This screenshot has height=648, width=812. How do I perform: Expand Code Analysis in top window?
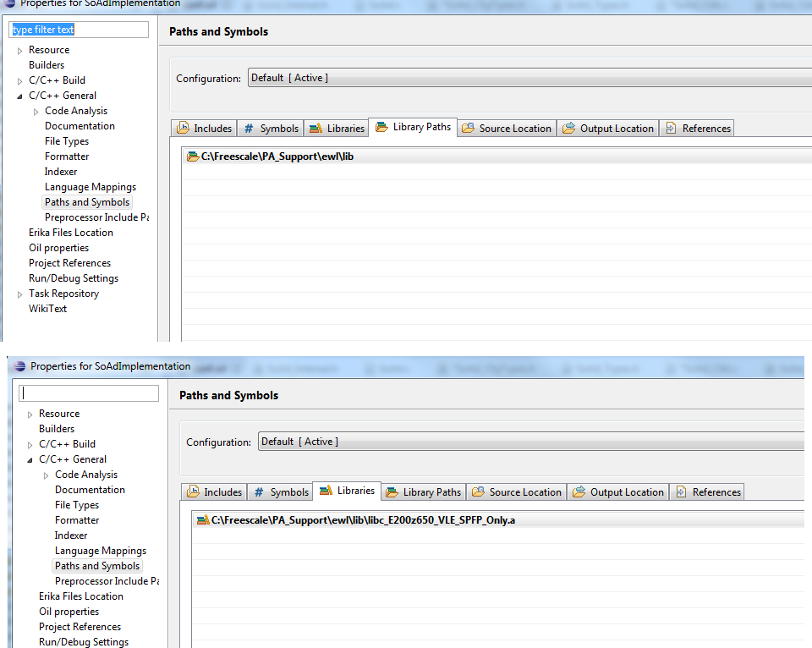pos(36,112)
